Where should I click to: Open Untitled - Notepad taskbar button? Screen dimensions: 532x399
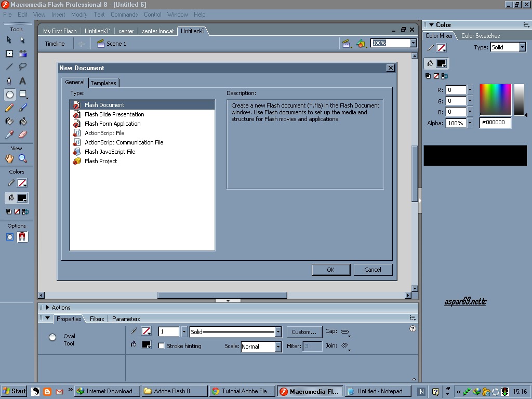coord(378,391)
